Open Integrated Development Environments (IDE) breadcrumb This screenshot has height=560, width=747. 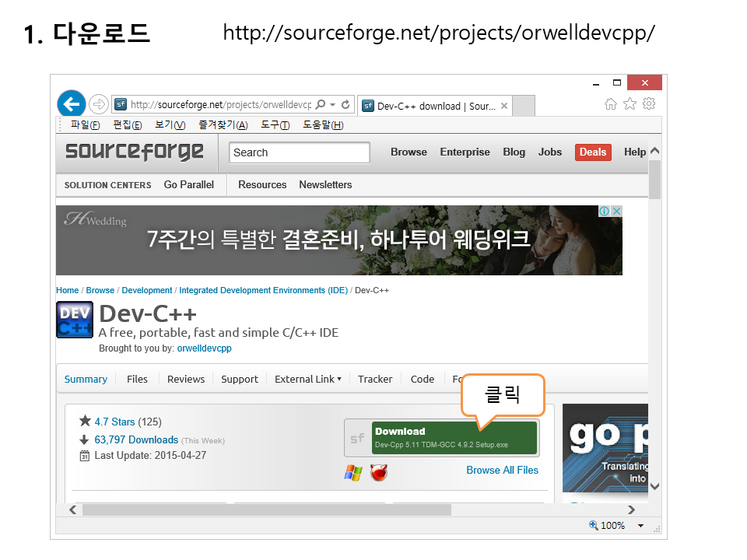[x=264, y=290]
